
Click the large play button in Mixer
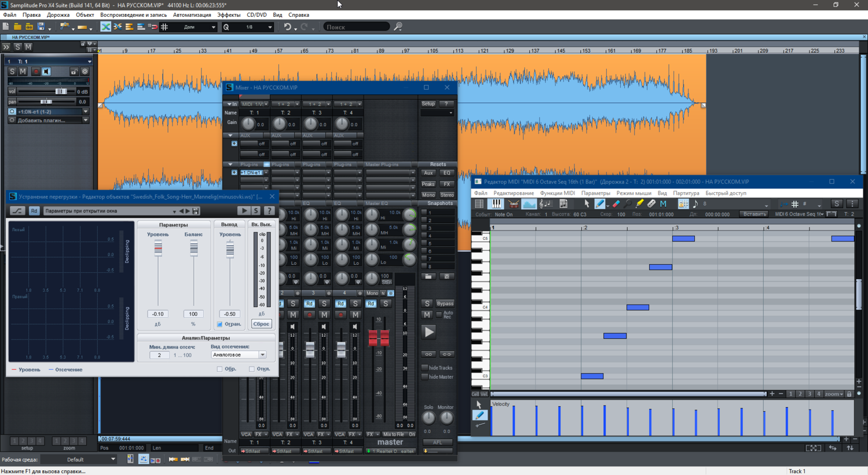pyautogui.click(x=428, y=332)
